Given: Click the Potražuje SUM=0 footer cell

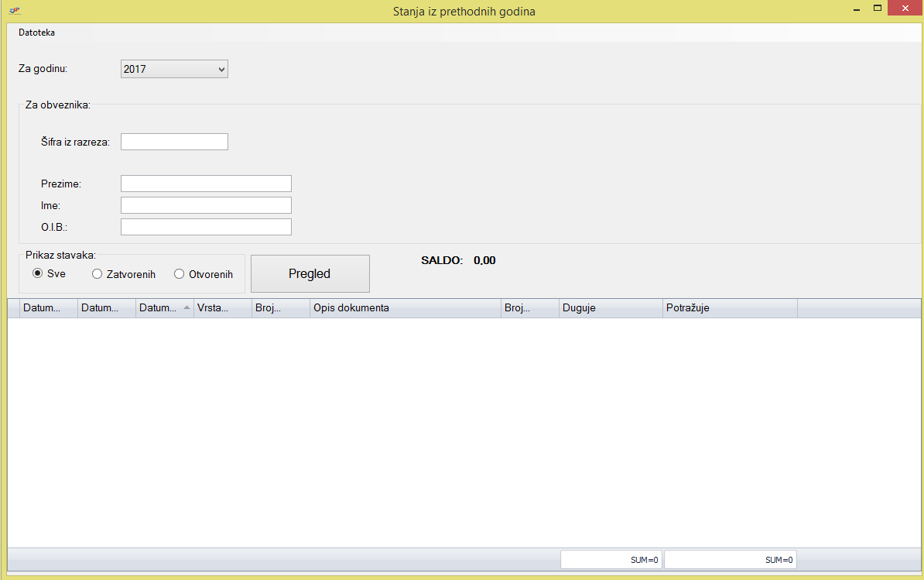Looking at the screenshot, I should pyautogui.click(x=731, y=560).
